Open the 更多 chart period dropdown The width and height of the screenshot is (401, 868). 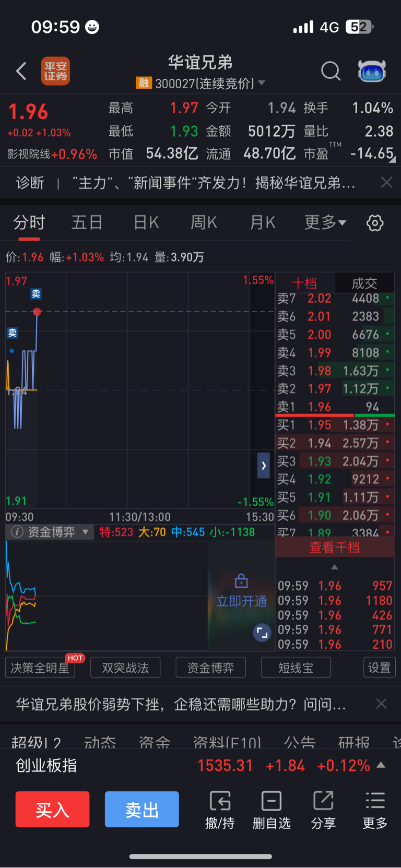tap(325, 222)
